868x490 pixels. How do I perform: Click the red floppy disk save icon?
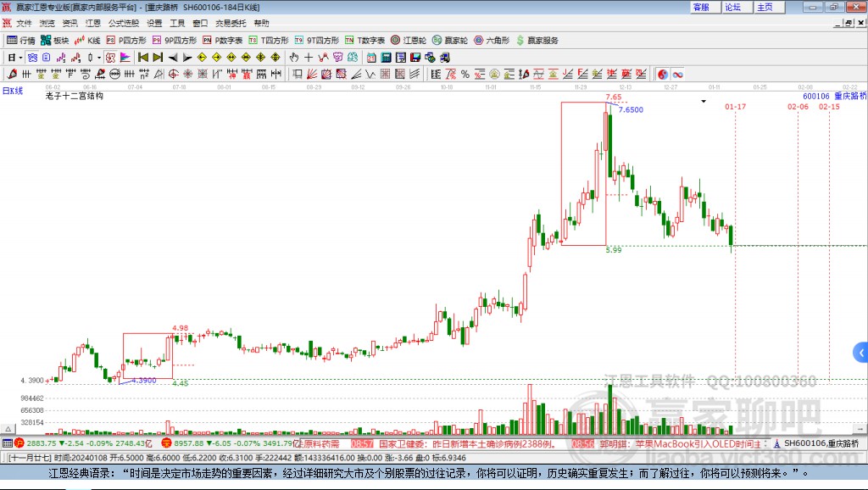[415, 58]
